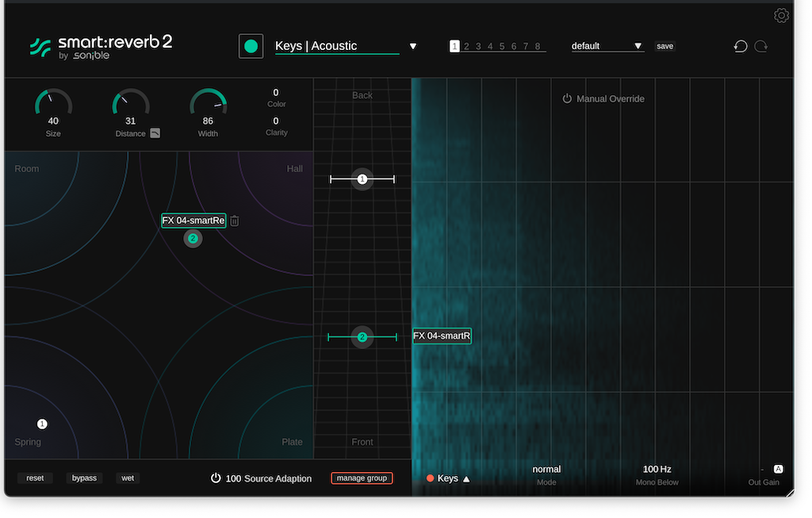Start learning with the green record button
The width and height of the screenshot is (812, 518).
point(251,46)
